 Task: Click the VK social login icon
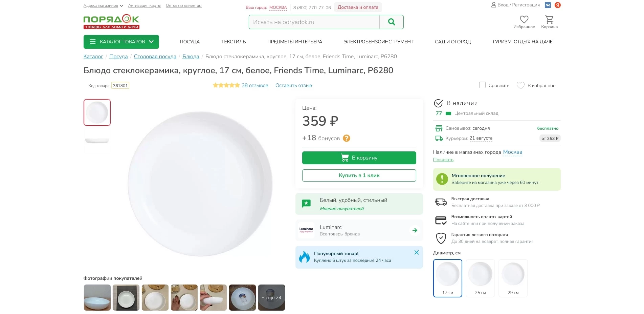548,5
